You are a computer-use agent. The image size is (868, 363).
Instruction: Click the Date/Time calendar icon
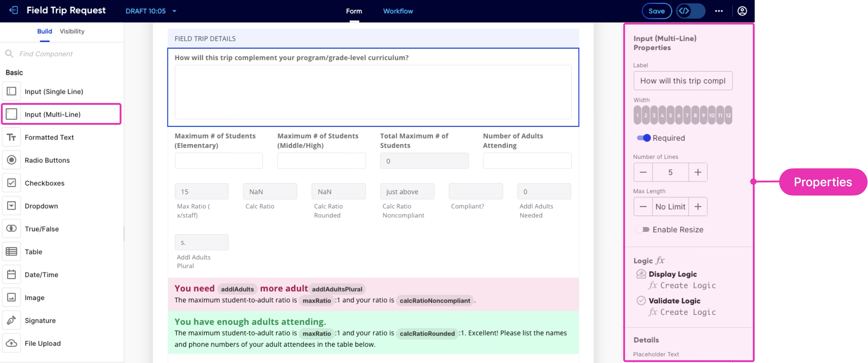click(x=12, y=274)
